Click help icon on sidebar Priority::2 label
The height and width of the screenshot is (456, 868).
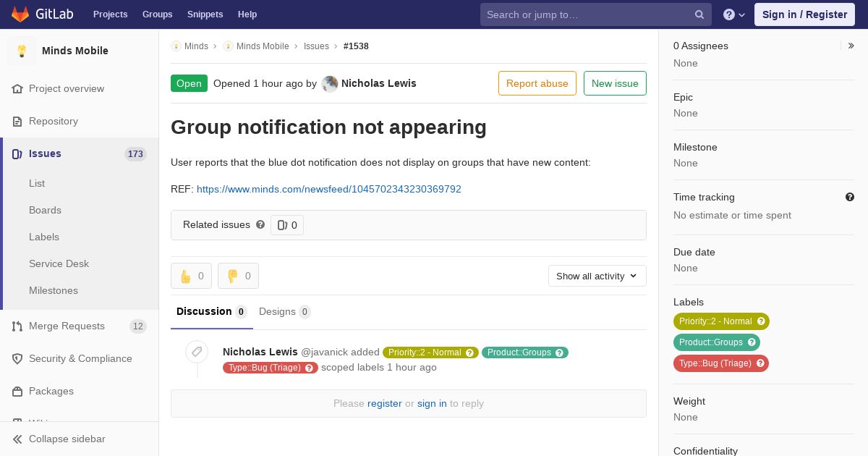pos(761,321)
